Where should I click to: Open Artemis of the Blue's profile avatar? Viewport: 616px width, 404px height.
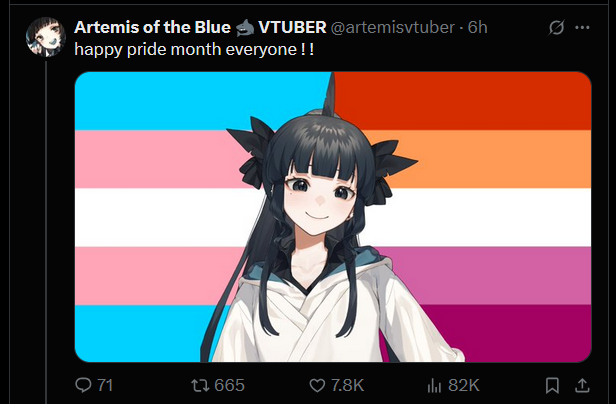point(46,37)
